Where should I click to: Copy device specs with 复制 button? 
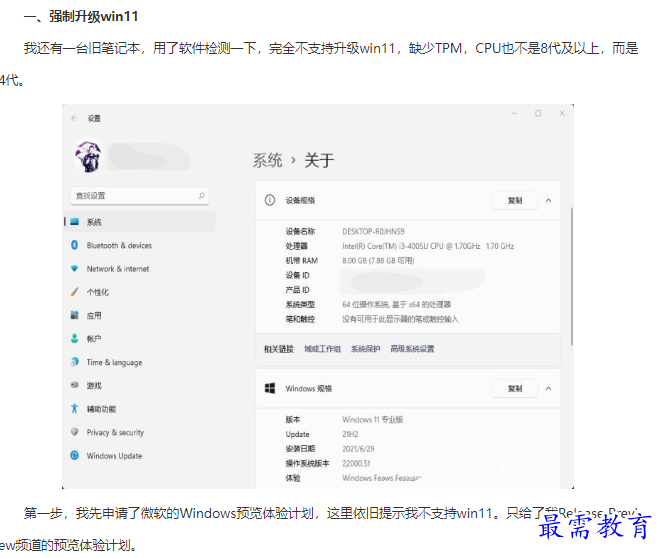[x=515, y=200]
